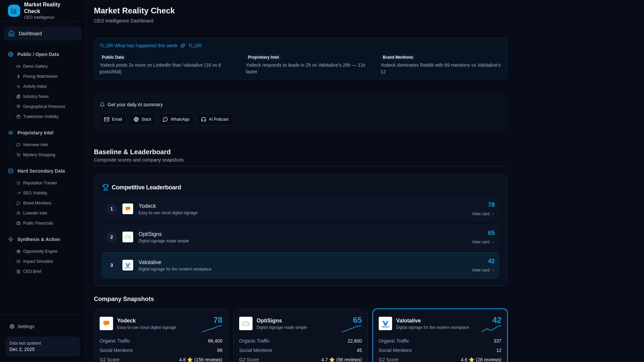This screenshot has width=644, height=362.
Task: Select the AI Podcast summary option
Action: [215, 119]
